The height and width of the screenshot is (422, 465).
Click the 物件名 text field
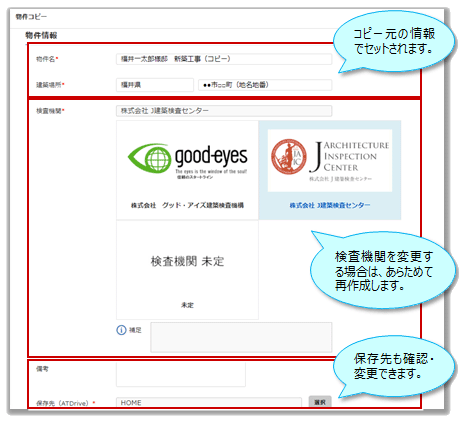coord(224,59)
